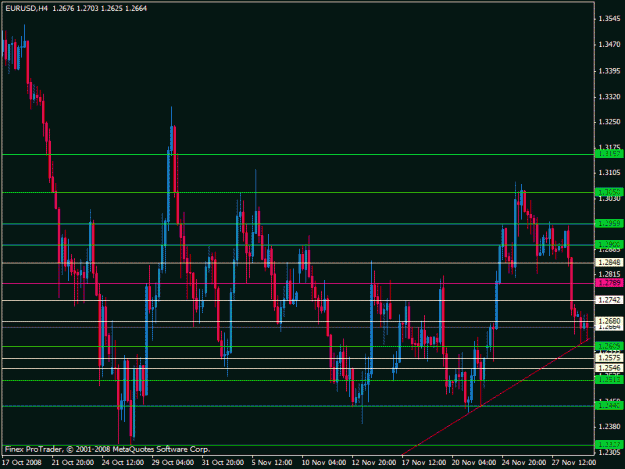The image size is (625, 469).
Task: Click the white 1.2546 level price tag
Action: click(x=609, y=368)
